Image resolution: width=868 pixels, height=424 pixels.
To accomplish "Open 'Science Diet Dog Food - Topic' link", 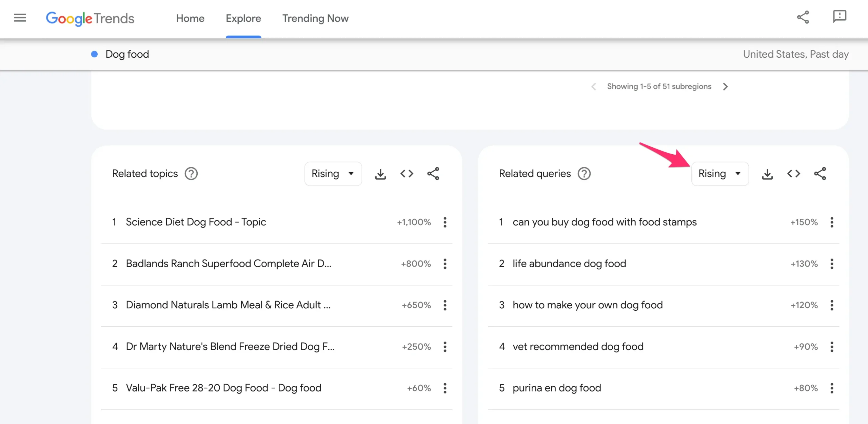I will (196, 222).
